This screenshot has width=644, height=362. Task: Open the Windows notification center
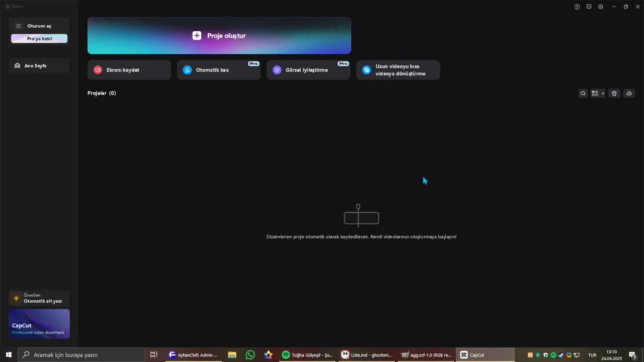[633, 355]
